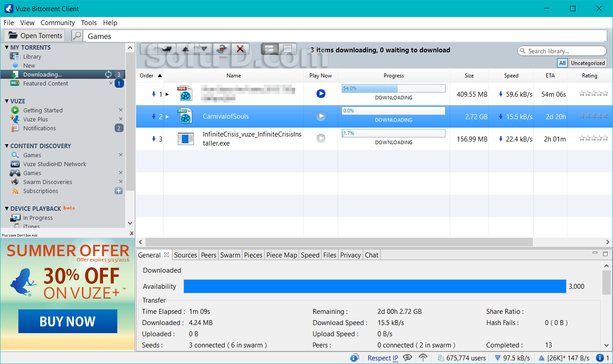
Task: Click the Respect IP link
Action: (383, 358)
